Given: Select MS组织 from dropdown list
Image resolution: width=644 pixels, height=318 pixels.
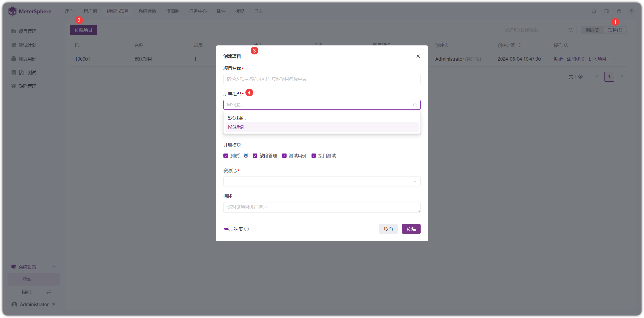Looking at the screenshot, I should click(322, 127).
